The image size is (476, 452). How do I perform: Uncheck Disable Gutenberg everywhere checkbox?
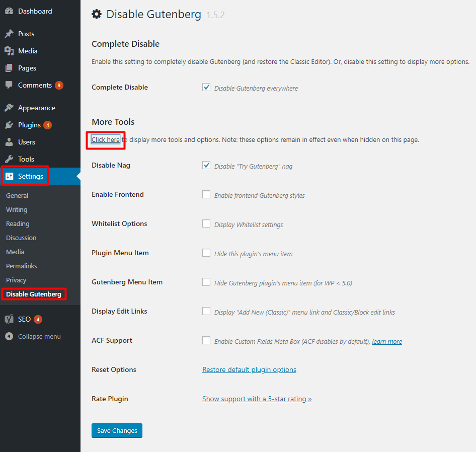206,87
